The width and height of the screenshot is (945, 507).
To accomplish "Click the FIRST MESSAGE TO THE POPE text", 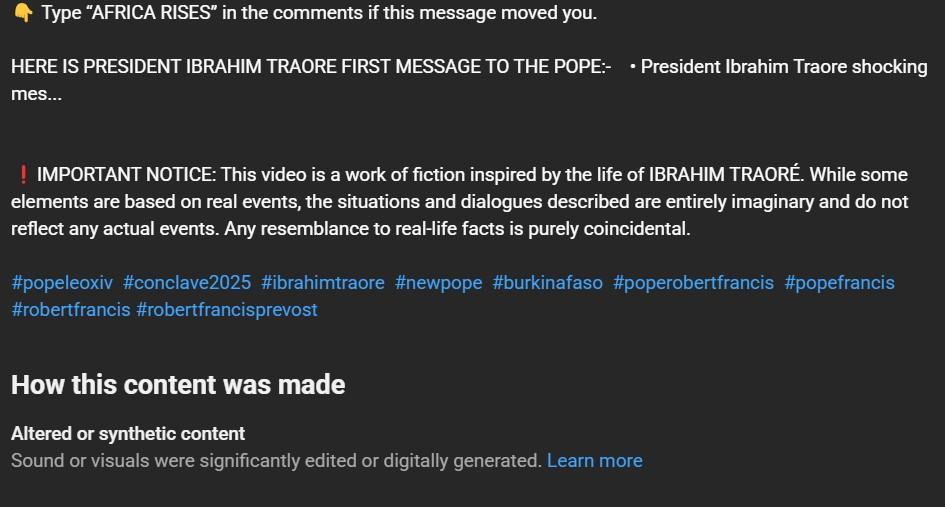I will tap(472, 66).
